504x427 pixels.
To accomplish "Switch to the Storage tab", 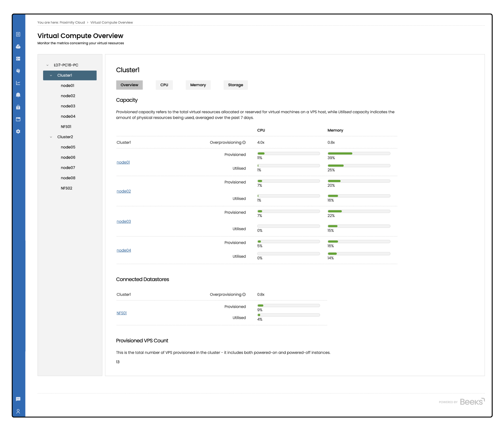I will (x=235, y=85).
